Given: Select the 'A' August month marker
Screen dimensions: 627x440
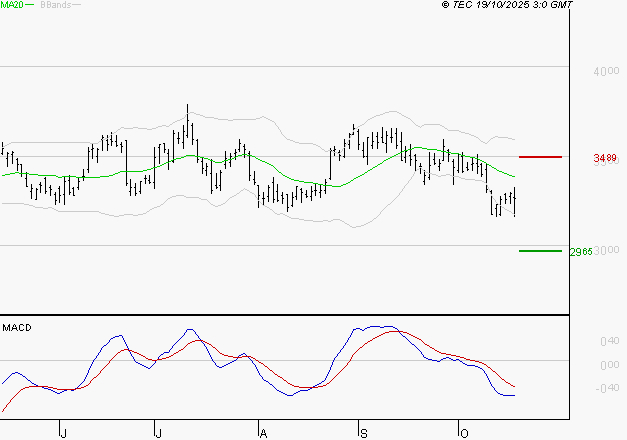Looking at the screenshot, I should [263, 432].
